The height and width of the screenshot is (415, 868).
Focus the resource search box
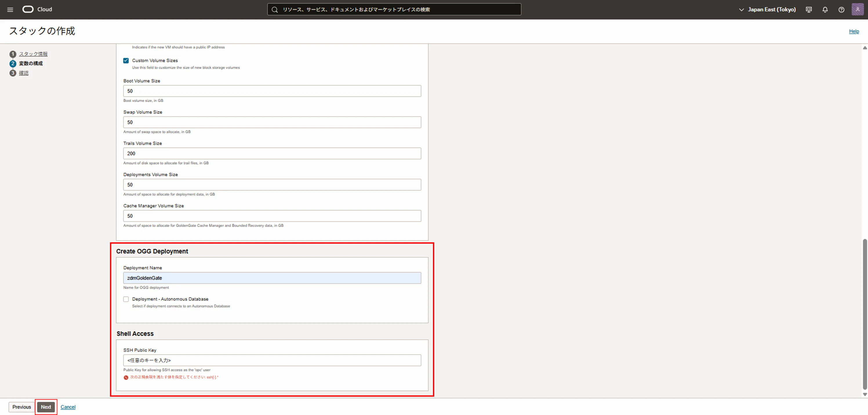click(394, 10)
